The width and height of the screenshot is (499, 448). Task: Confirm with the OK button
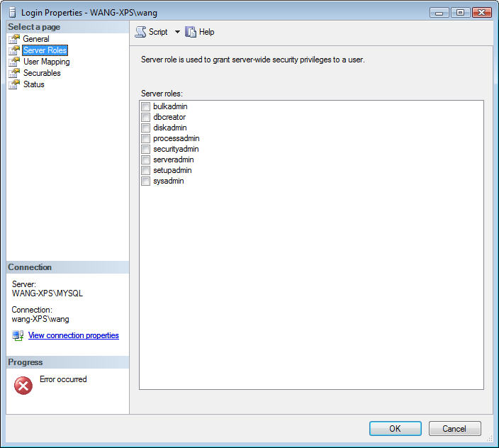pyautogui.click(x=396, y=429)
